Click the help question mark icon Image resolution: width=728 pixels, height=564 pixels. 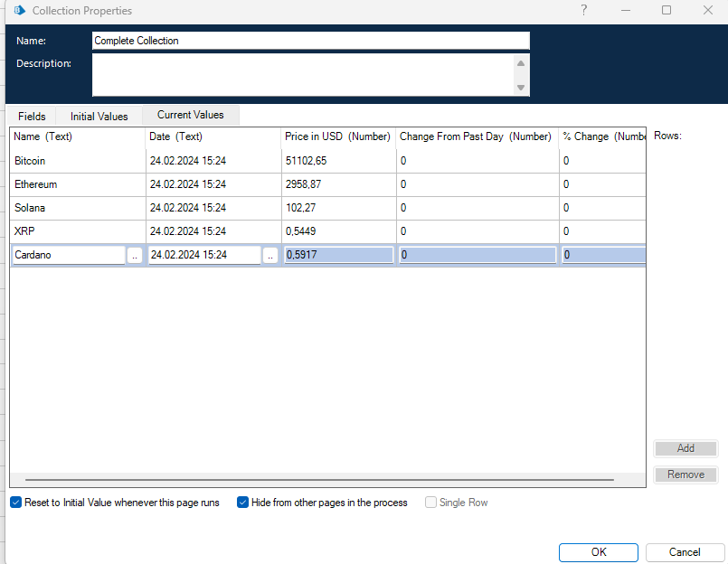[x=584, y=11]
